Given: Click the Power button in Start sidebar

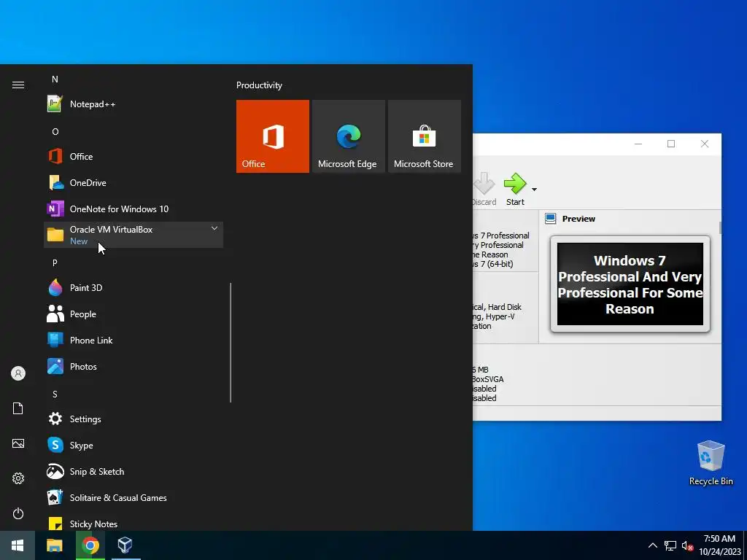Looking at the screenshot, I should [x=18, y=513].
